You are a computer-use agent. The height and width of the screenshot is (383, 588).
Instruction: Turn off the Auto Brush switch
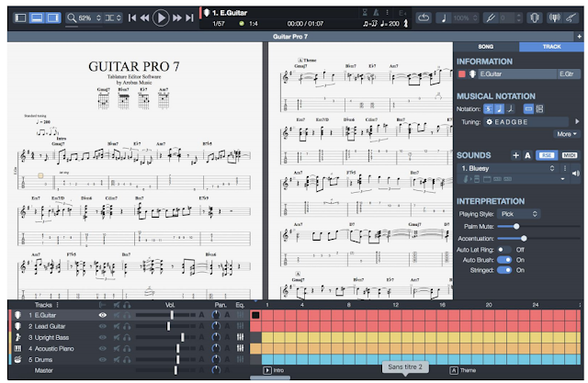pos(504,260)
